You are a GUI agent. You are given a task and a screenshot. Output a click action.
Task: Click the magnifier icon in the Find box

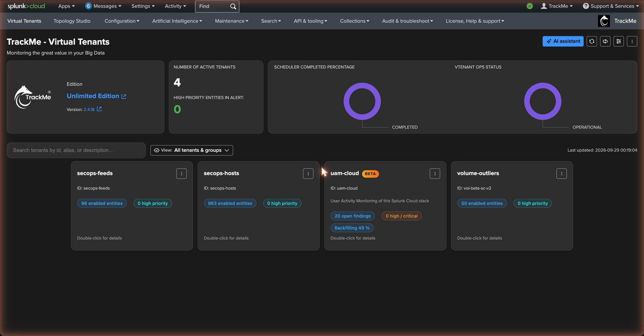coord(233,6)
